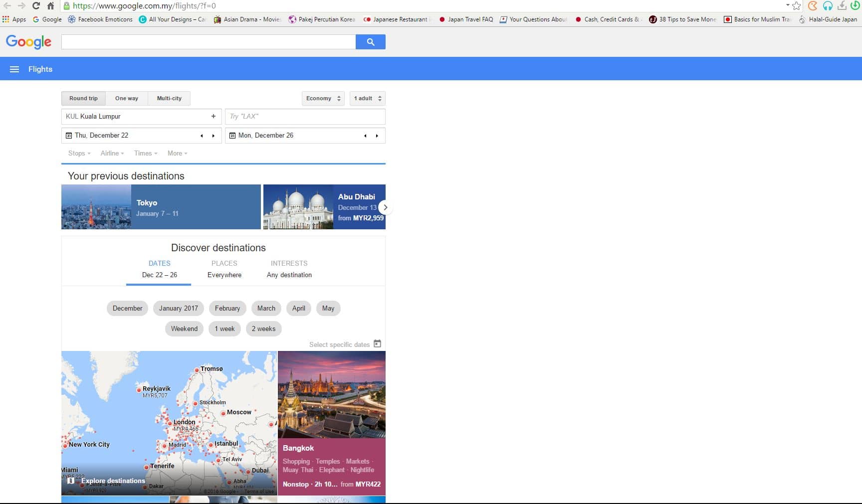Viewport: 862px width, 504px height.
Task: Expand the Stops filter
Action: [x=79, y=153]
